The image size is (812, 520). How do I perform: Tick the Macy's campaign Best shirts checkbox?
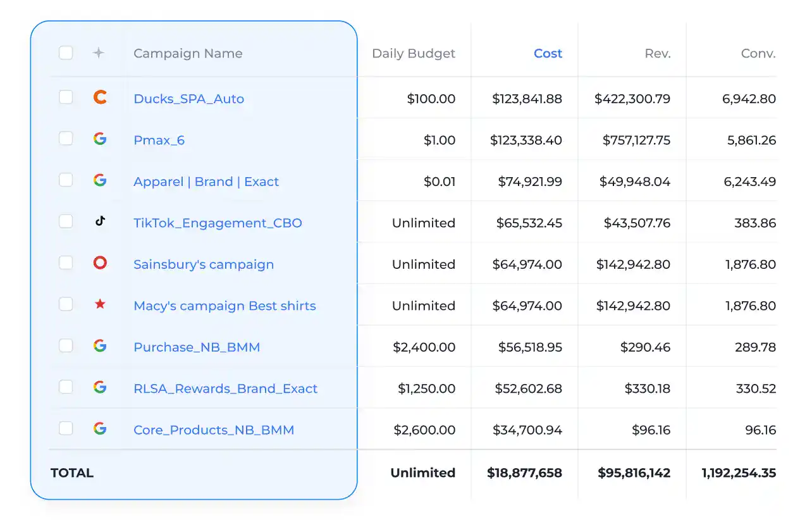click(66, 304)
